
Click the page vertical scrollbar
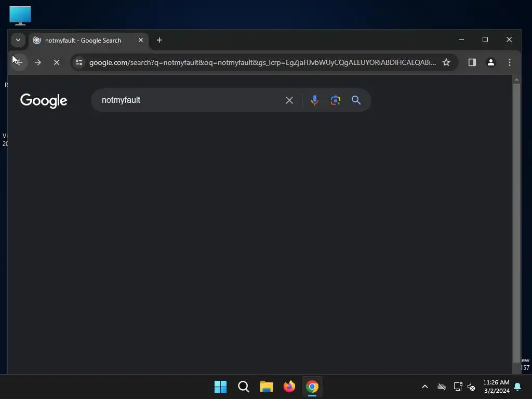[516, 224]
